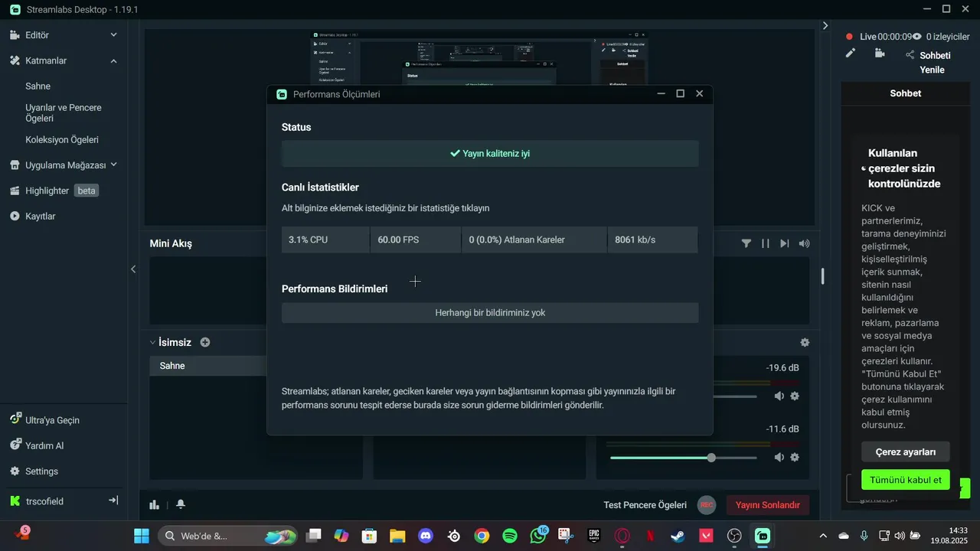Close the Performans Ölçümleri dialog
Screen dimensions: 980x551
coord(699,93)
